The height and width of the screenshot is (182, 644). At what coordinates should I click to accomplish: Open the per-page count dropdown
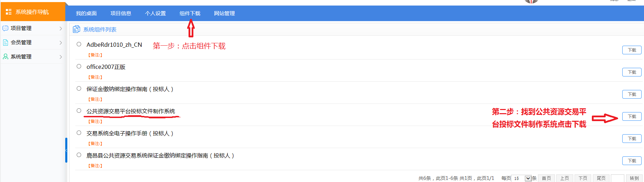(x=528, y=179)
